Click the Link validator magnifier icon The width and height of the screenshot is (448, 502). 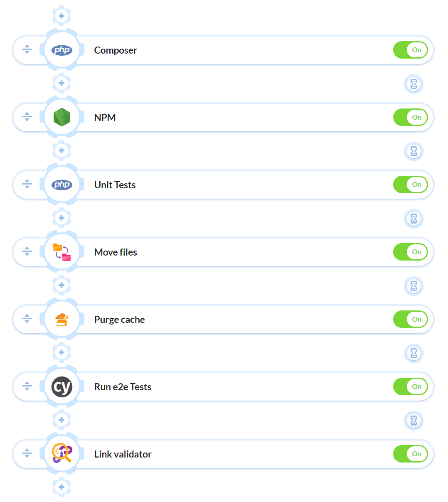click(x=62, y=453)
